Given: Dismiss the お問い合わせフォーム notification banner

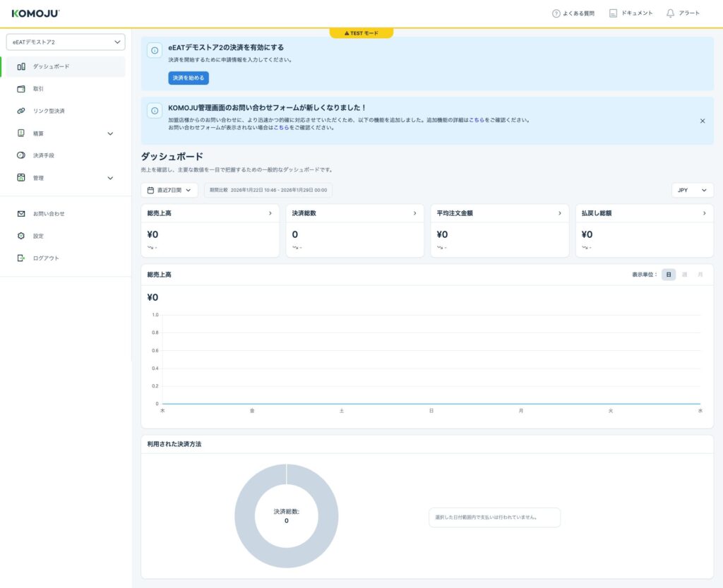Looking at the screenshot, I should click(x=702, y=121).
